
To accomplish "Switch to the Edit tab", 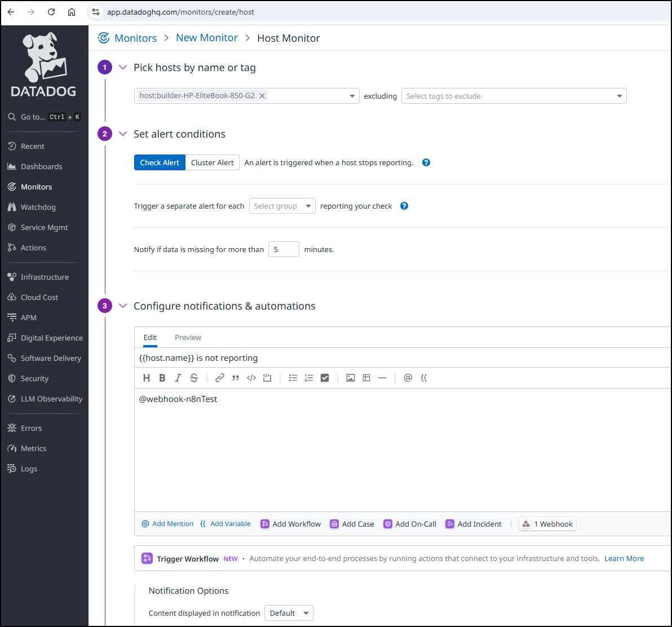I will click(x=150, y=337).
